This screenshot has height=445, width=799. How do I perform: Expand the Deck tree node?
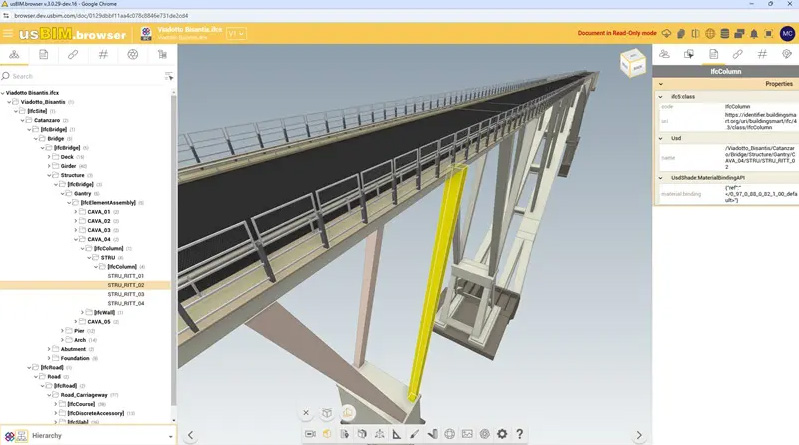[x=49, y=157]
